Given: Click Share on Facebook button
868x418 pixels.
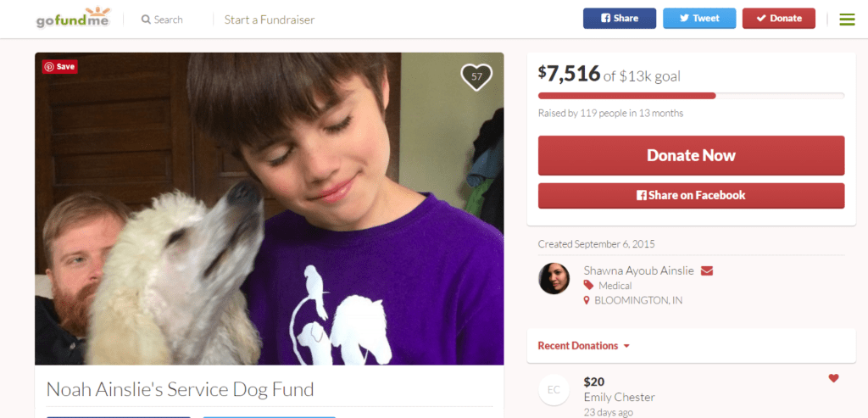Looking at the screenshot, I should (691, 195).
